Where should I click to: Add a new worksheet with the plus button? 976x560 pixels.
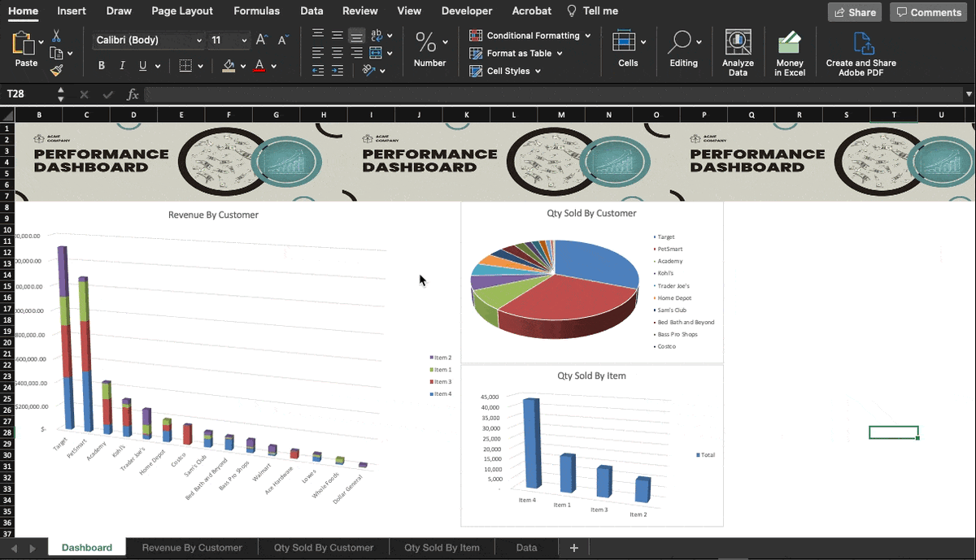pyautogui.click(x=573, y=547)
